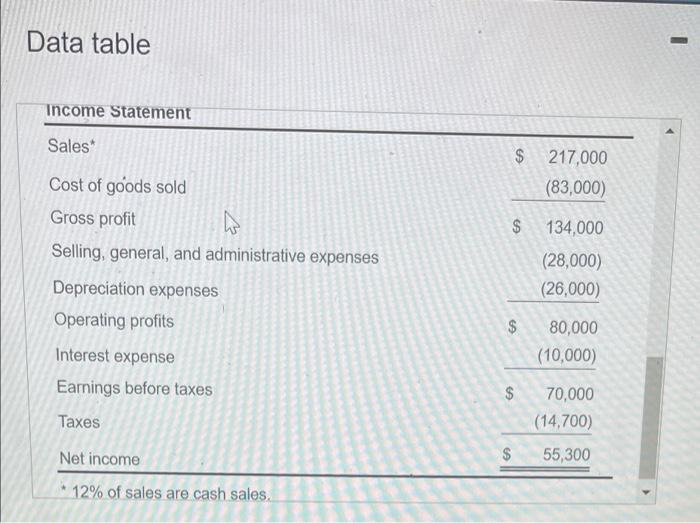Click the 12% cash sales footnote

pyautogui.click(x=164, y=494)
